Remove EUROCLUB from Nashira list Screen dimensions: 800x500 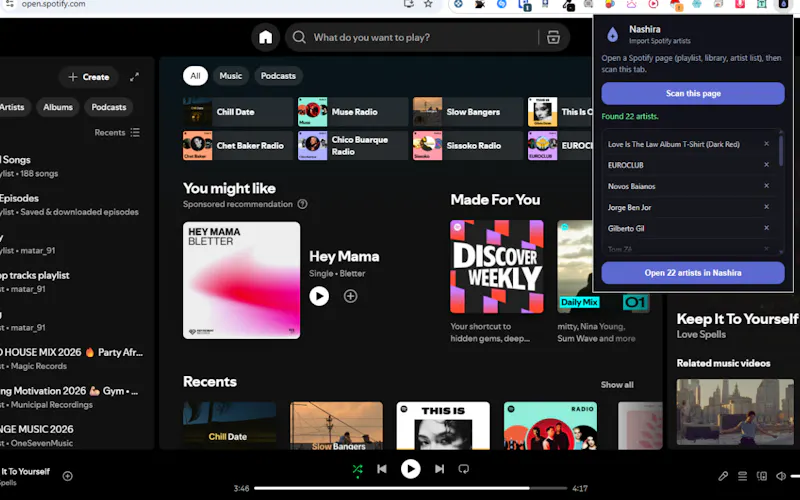766,165
